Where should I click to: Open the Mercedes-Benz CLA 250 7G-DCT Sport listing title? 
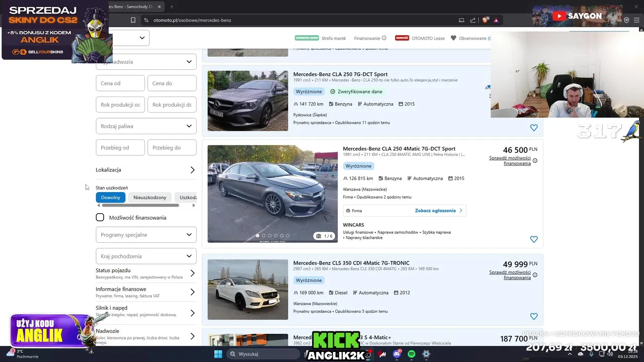[x=340, y=74]
